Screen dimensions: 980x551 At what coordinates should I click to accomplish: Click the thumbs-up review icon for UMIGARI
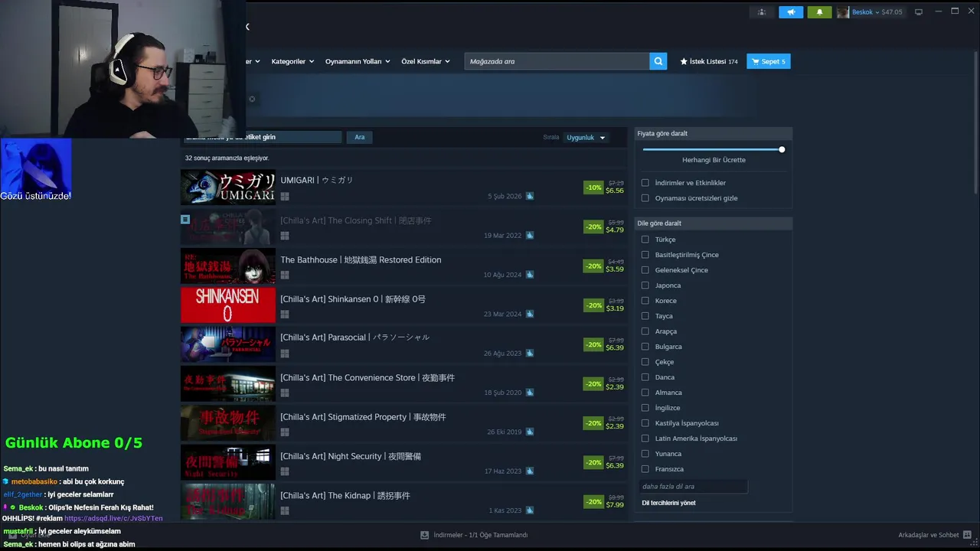530,197
